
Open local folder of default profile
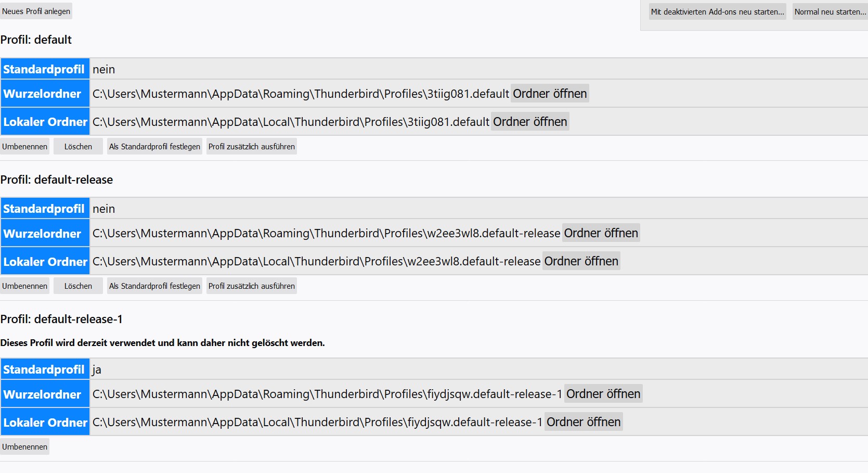click(x=530, y=122)
